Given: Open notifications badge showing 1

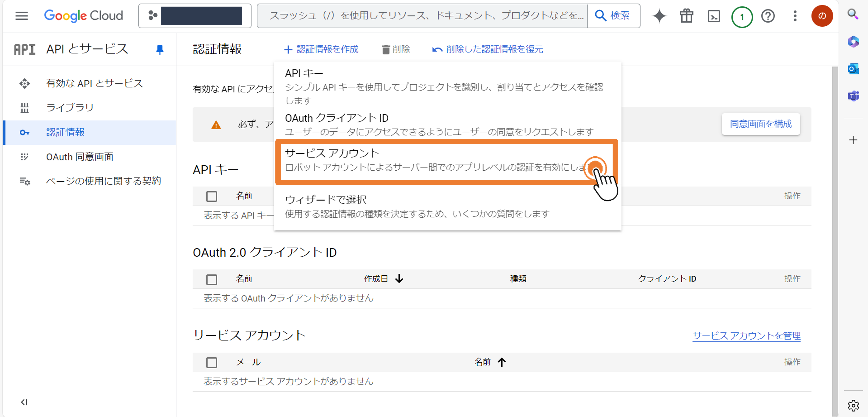Looking at the screenshot, I should (742, 17).
